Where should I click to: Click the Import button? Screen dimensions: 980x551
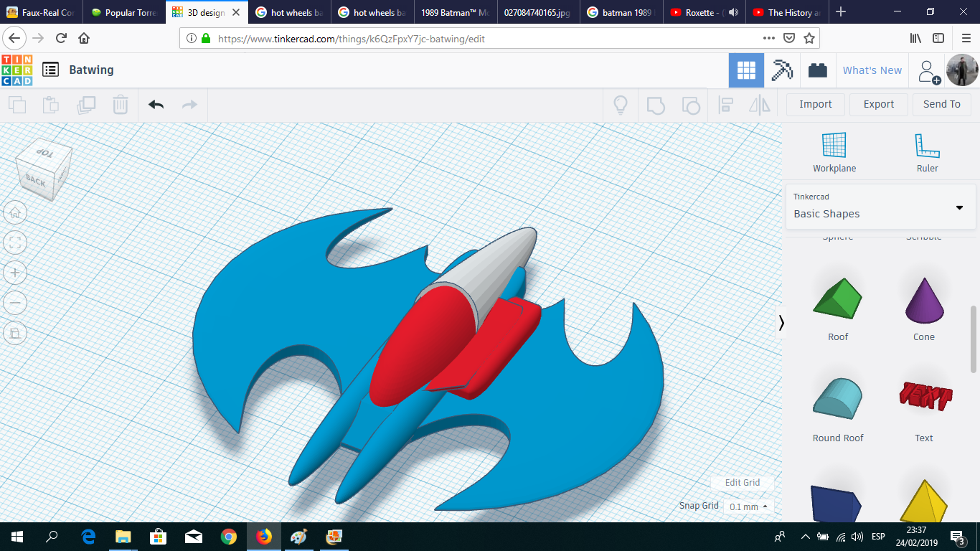coord(816,104)
